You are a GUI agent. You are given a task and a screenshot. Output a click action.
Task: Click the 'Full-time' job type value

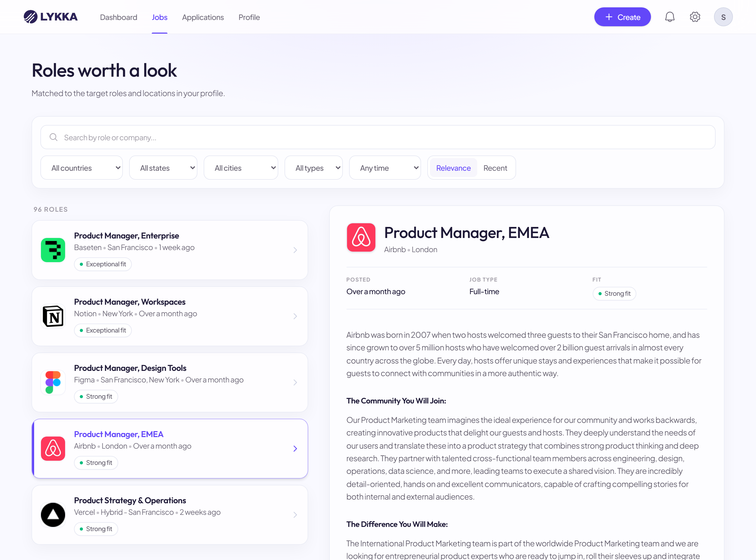click(484, 292)
